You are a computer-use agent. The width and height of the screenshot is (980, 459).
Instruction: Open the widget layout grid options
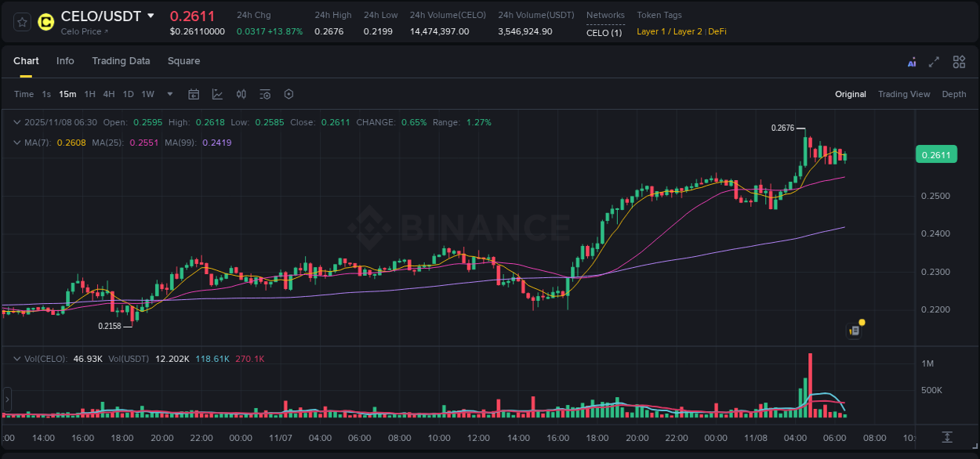958,61
